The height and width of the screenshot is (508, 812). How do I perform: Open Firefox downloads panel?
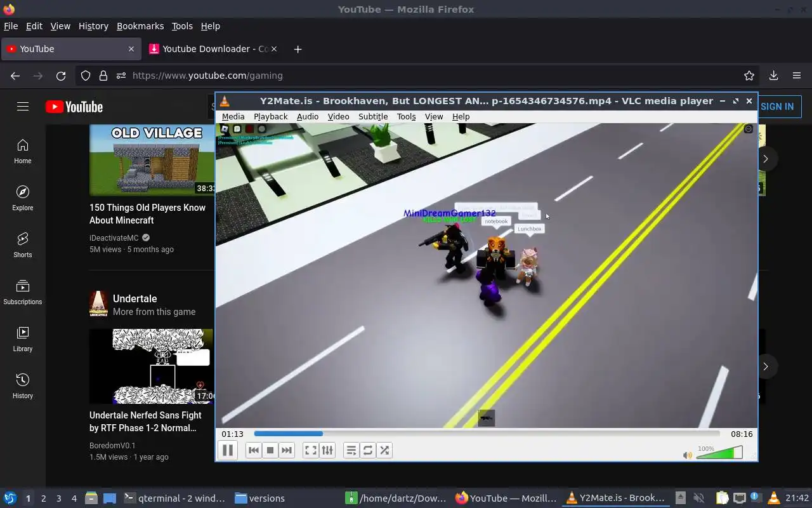click(x=773, y=76)
